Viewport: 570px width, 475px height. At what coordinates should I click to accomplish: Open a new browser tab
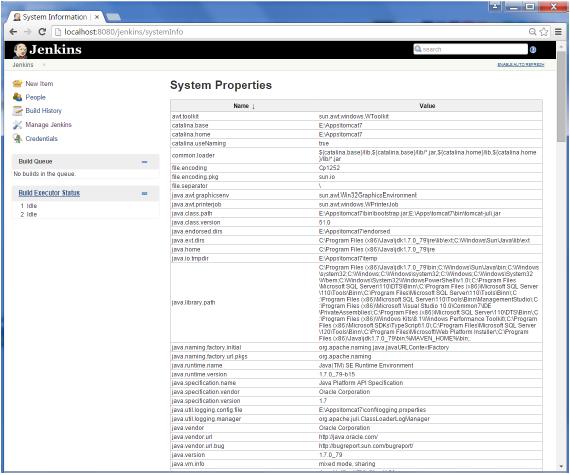[113, 17]
